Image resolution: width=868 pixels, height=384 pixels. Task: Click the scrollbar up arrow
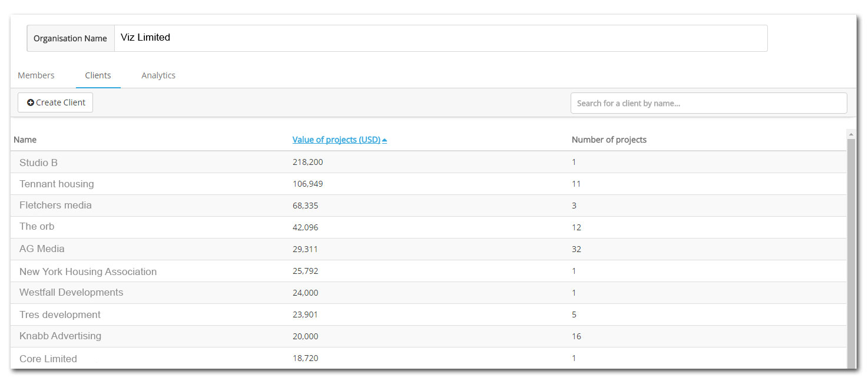coord(851,134)
